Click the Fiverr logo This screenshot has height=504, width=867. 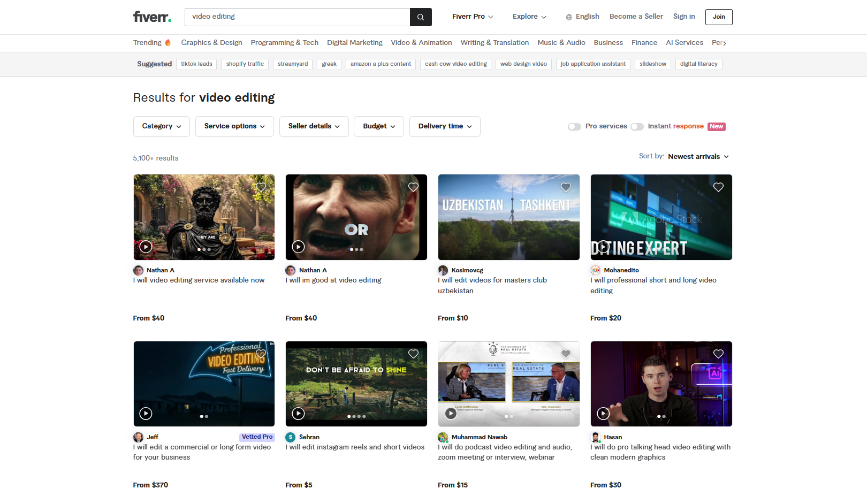click(152, 17)
